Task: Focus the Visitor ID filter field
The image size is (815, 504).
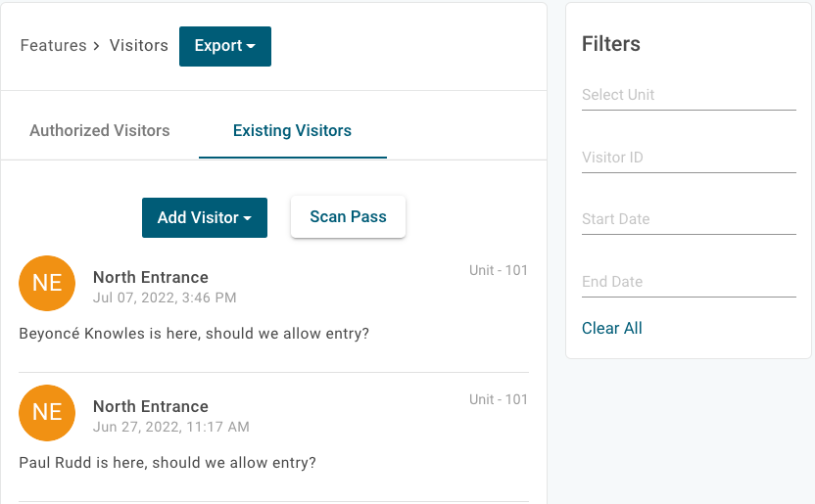Action: pyautogui.click(x=688, y=157)
